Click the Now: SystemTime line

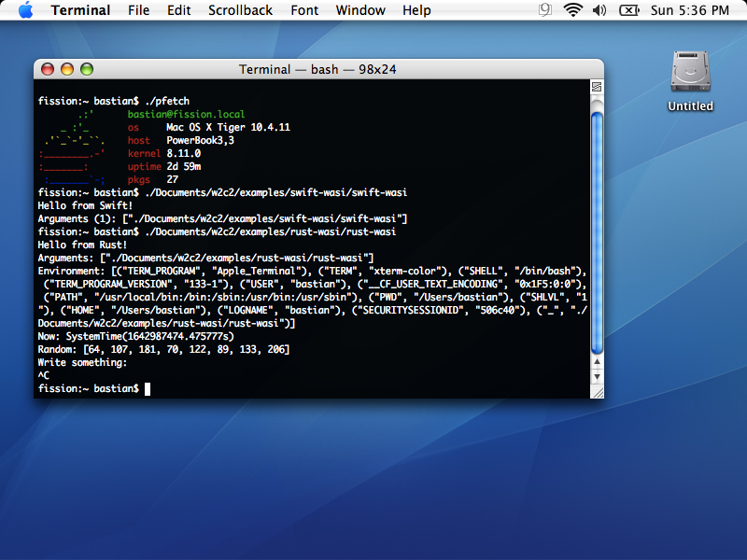[x=136, y=336]
